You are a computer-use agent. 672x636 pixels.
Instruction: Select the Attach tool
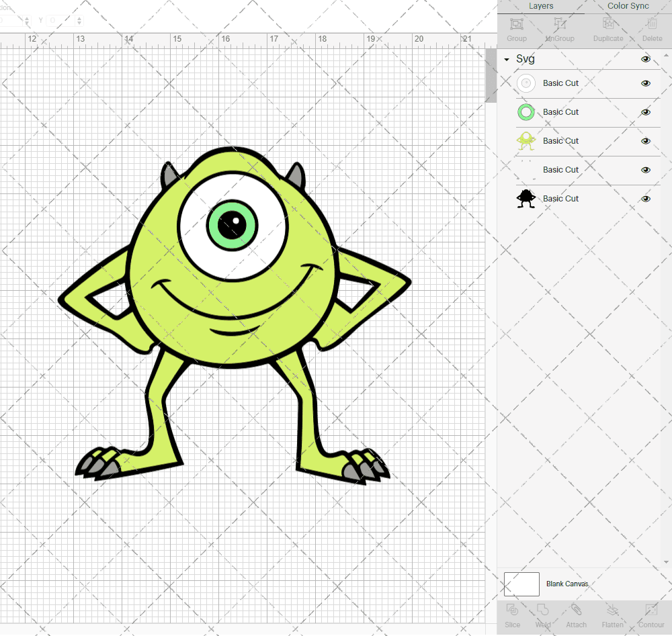(x=576, y=610)
